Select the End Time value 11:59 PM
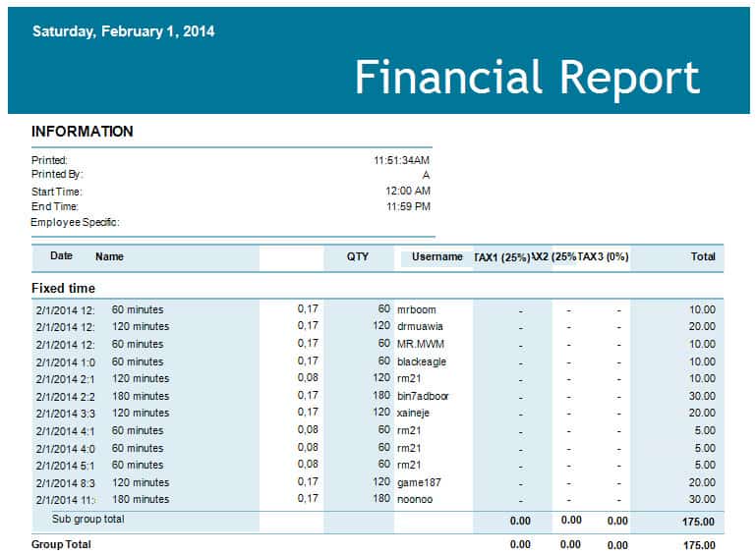Viewport: 756px width, 555px height. (408, 206)
